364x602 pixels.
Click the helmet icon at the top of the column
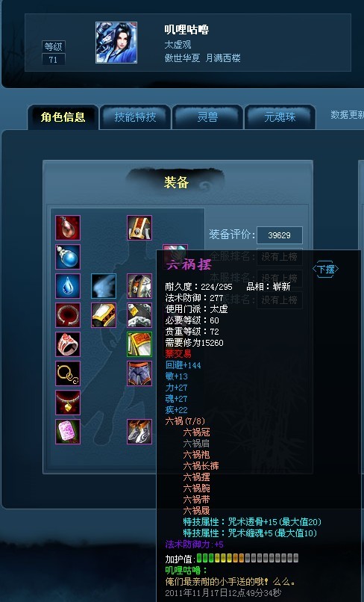click(139, 228)
